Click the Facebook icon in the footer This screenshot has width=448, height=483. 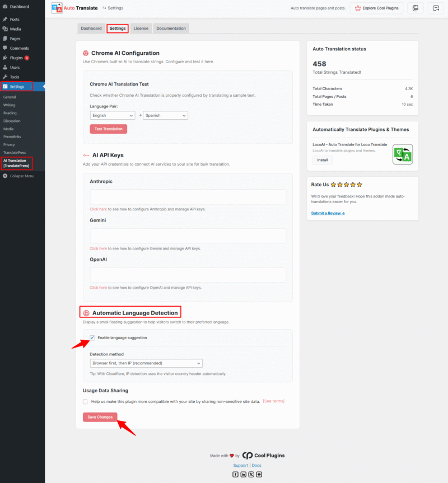pos(235,474)
